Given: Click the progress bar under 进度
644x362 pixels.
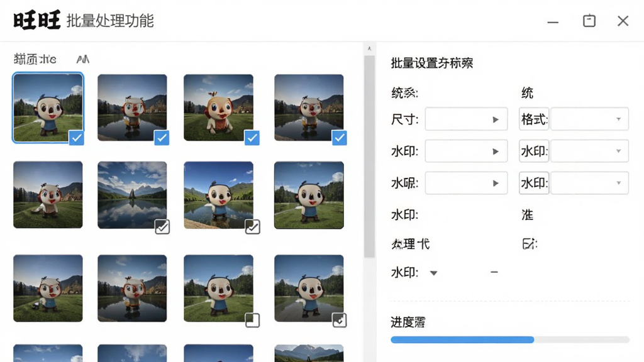Looking at the screenshot, I should click(x=509, y=339).
